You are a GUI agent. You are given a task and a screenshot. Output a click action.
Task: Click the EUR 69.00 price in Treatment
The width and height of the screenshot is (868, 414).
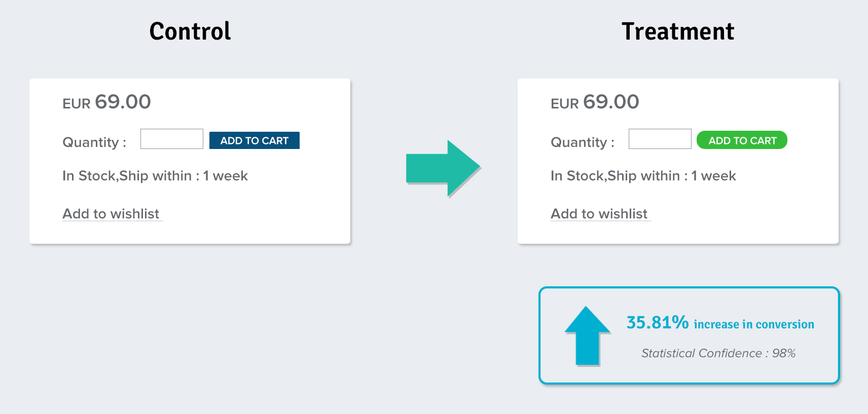click(595, 102)
